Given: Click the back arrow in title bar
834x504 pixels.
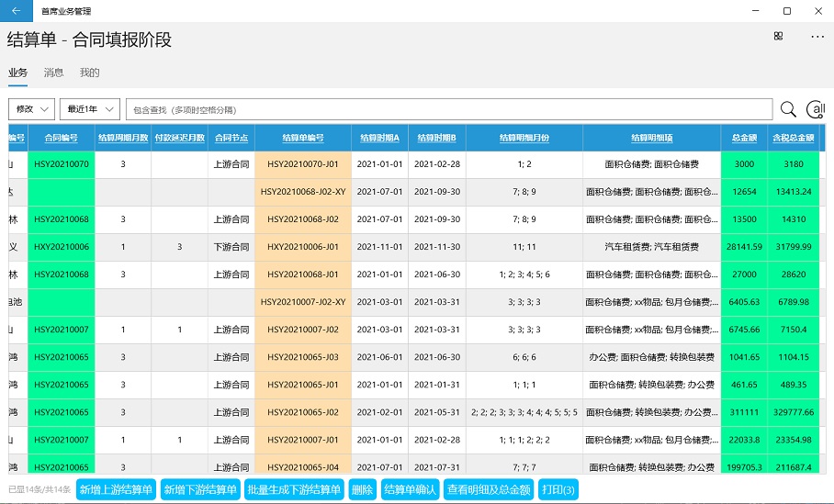Looking at the screenshot, I should (16, 10).
